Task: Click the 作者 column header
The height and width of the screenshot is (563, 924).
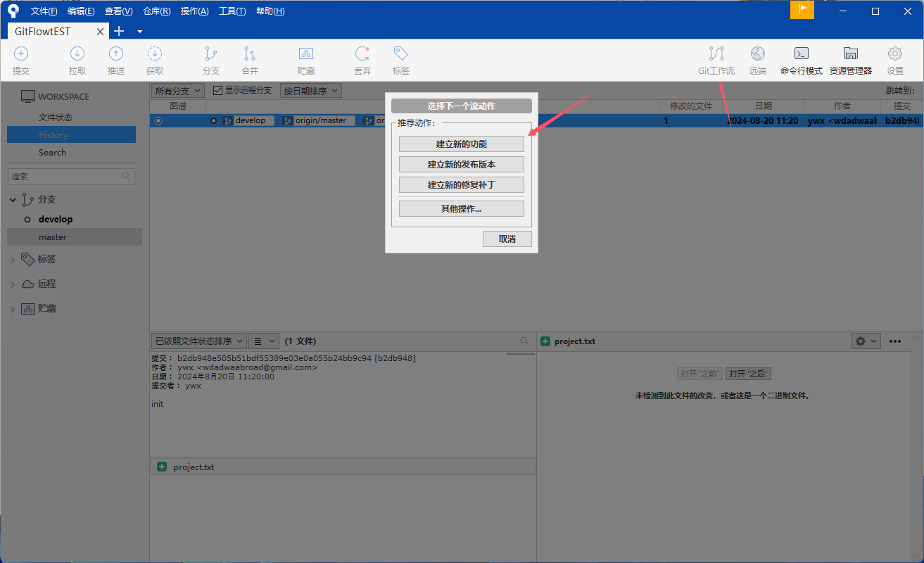Action: pos(842,106)
